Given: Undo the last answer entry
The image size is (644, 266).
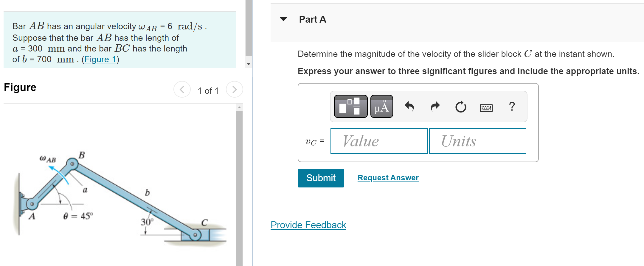Looking at the screenshot, I should pyautogui.click(x=409, y=106).
